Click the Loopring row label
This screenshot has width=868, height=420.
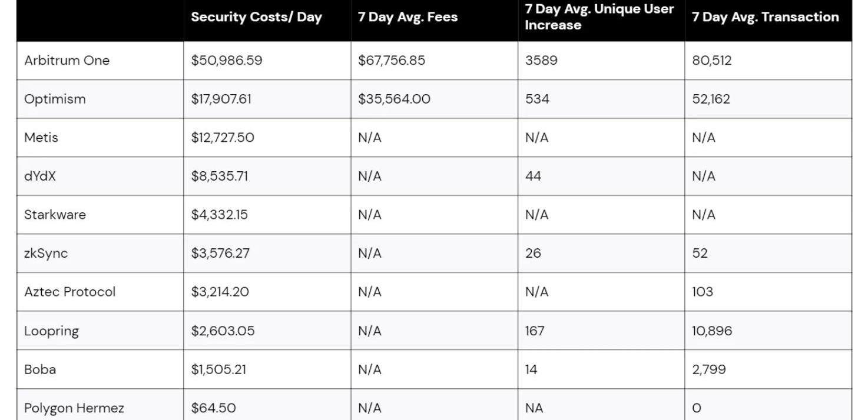point(51,331)
